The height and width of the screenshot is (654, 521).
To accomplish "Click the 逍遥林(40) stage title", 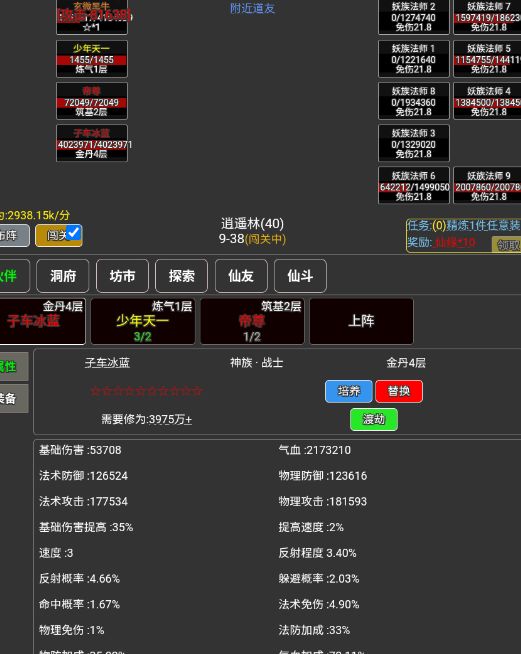I will (252, 224).
